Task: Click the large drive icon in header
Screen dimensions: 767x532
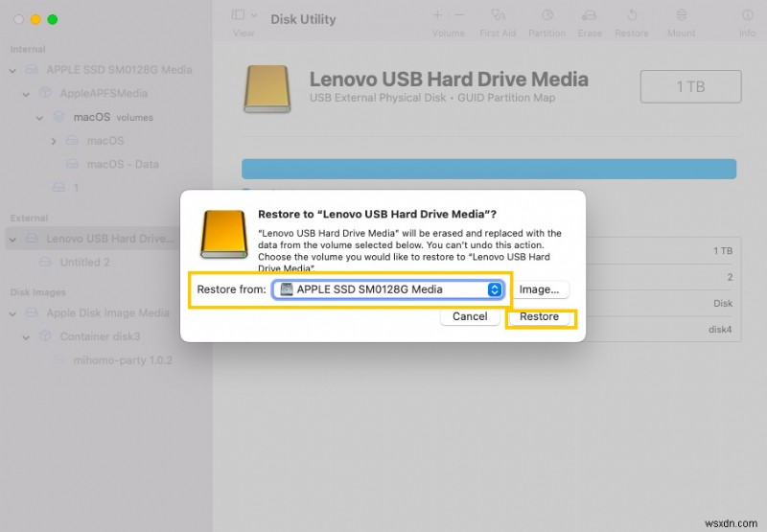Action: point(267,89)
